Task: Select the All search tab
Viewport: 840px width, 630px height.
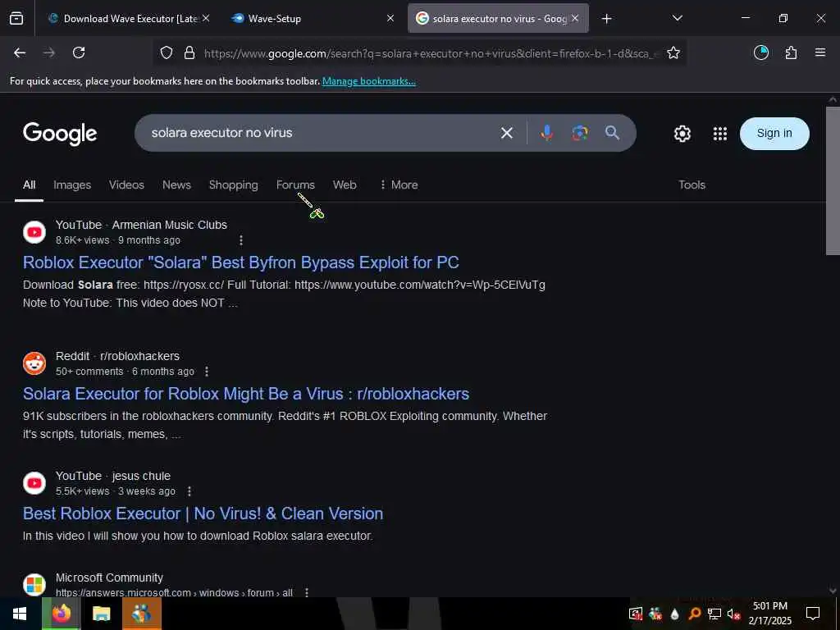Action: point(29,185)
